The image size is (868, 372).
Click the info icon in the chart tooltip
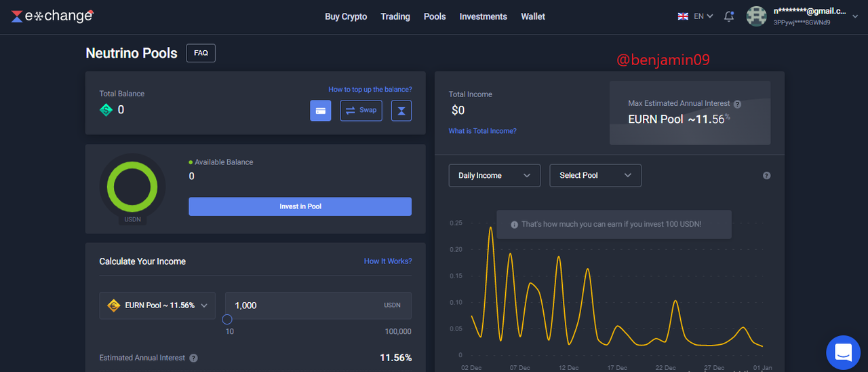pyautogui.click(x=514, y=225)
